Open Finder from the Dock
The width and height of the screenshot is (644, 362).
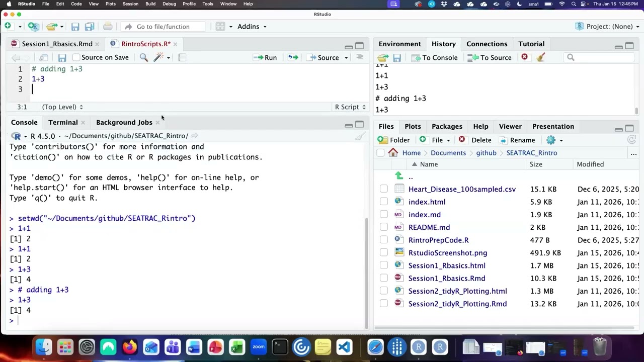click(x=44, y=347)
